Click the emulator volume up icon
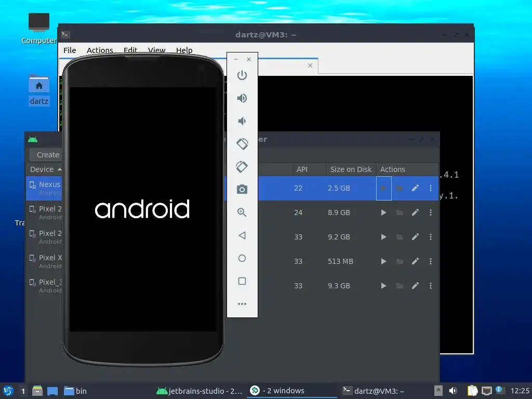532x399 pixels. tap(242, 98)
